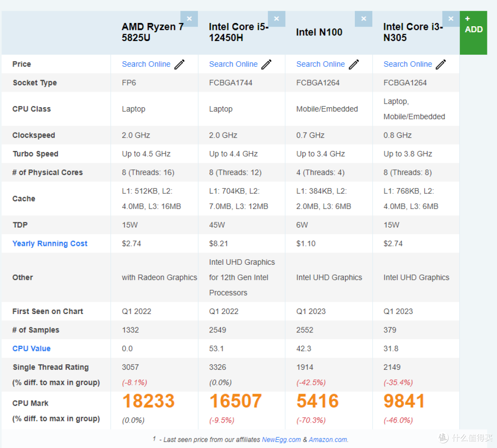Viewport: 497px width, 448px height.
Task: Open the Yearly Running Cost link
Action: point(50,244)
